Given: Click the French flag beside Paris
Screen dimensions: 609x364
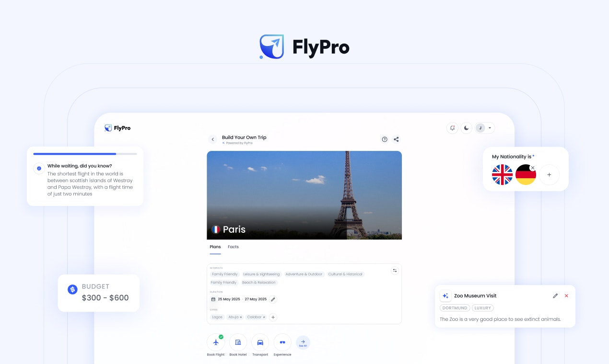Looking at the screenshot, I should [216, 229].
